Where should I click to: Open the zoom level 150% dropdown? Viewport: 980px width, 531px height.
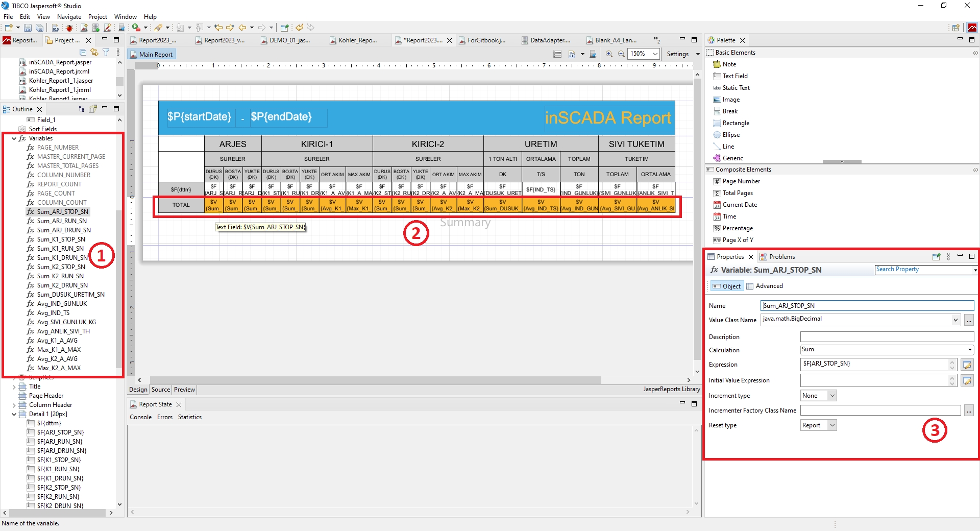click(655, 54)
